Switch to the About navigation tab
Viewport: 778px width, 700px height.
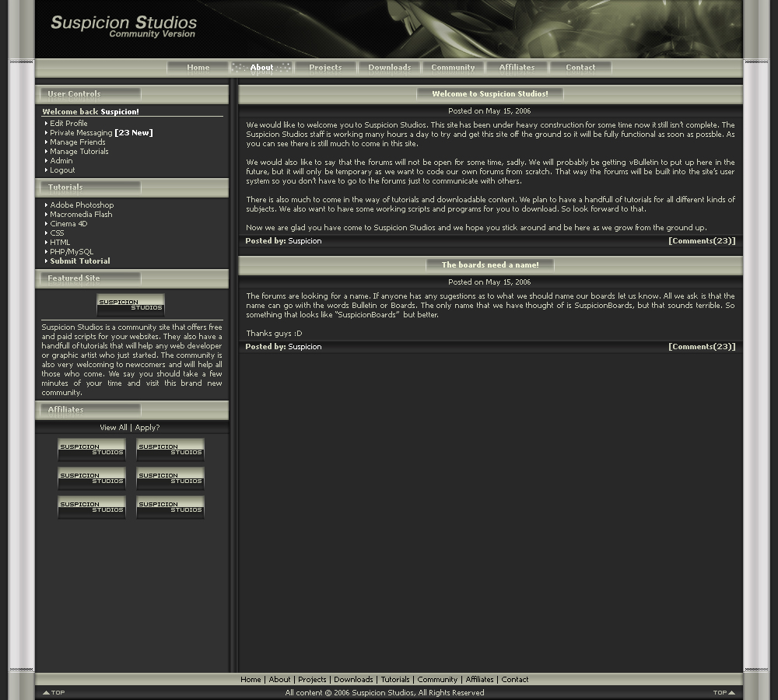click(261, 67)
